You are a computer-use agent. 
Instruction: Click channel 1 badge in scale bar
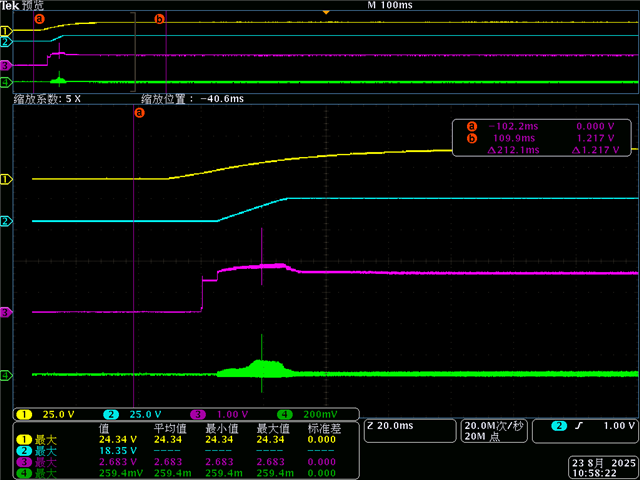click(x=24, y=415)
